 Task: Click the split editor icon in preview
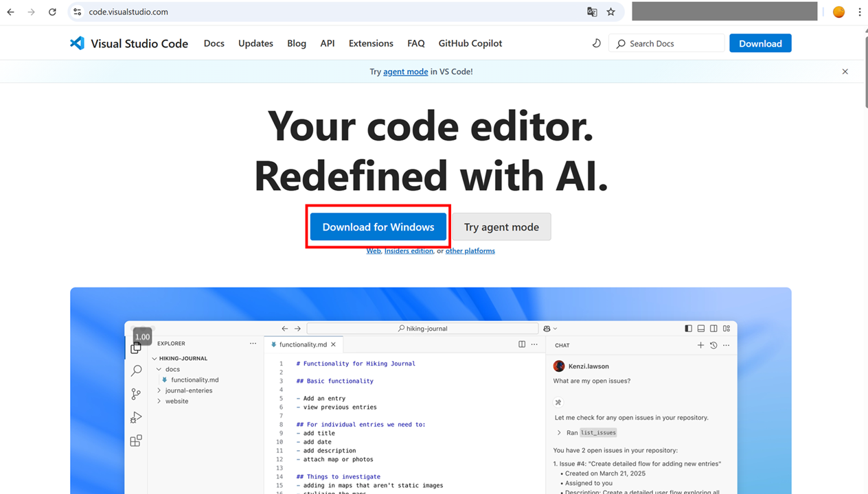click(522, 344)
